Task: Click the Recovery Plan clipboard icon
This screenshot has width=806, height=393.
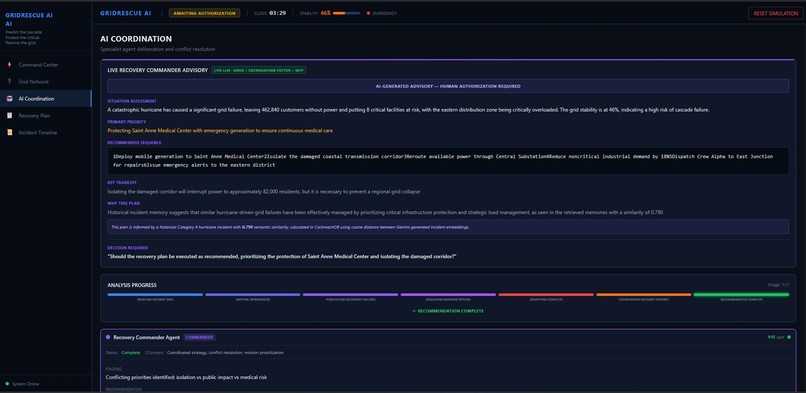Action: pyautogui.click(x=9, y=116)
